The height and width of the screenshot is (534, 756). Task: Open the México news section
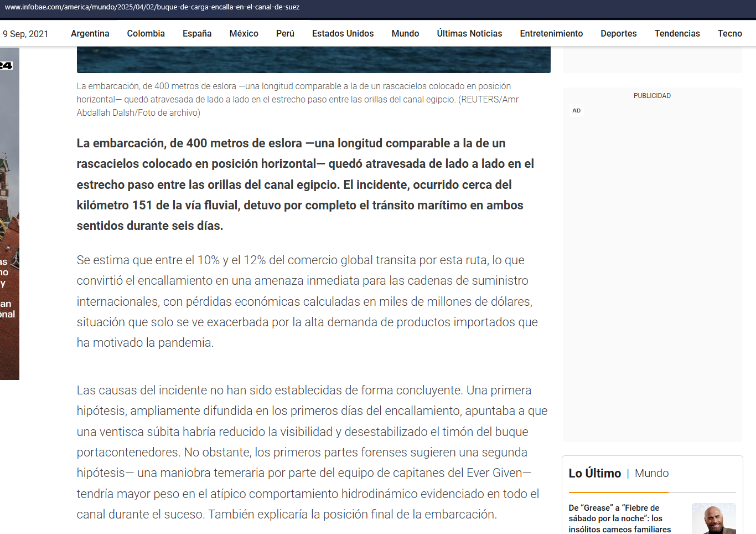click(244, 33)
